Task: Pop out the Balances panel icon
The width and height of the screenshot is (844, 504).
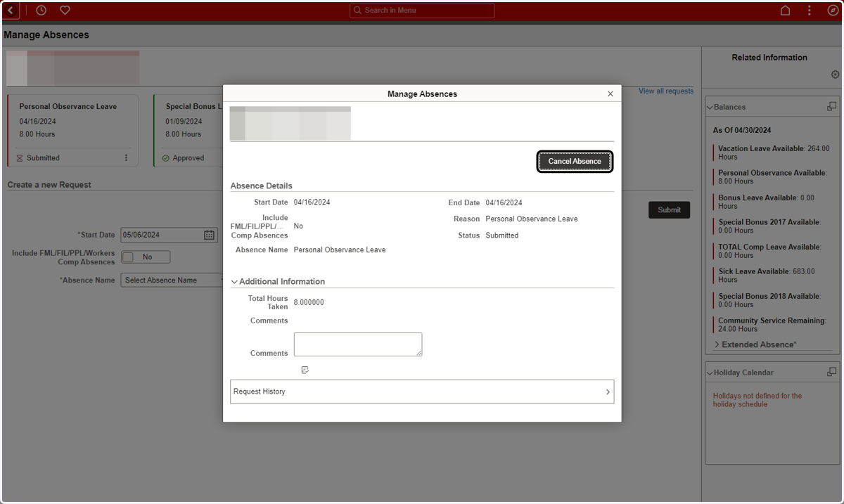Action: coord(831,106)
